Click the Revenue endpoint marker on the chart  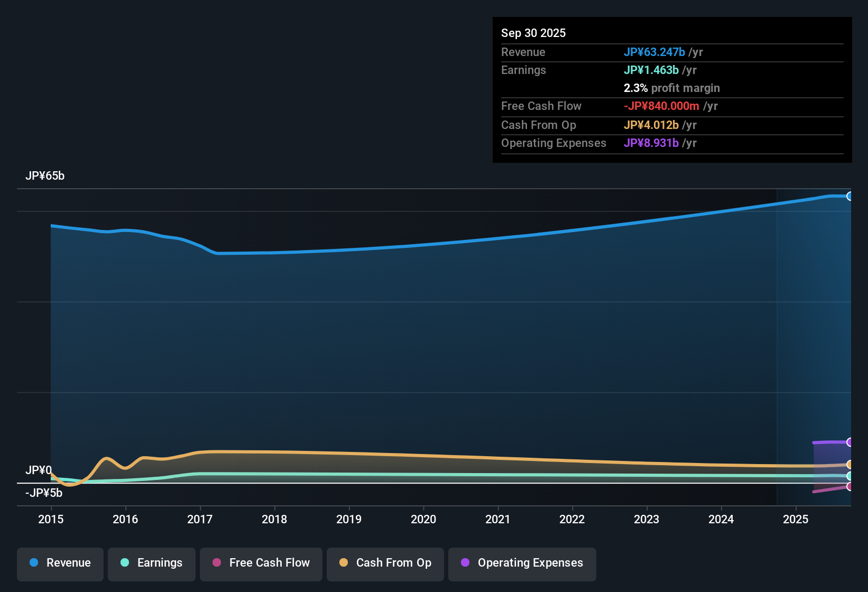click(850, 196)
